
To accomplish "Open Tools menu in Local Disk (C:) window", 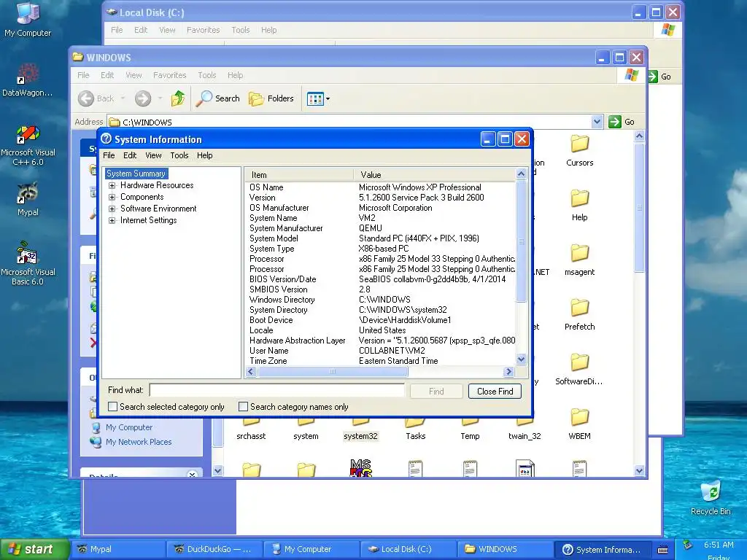I will 241,30.
